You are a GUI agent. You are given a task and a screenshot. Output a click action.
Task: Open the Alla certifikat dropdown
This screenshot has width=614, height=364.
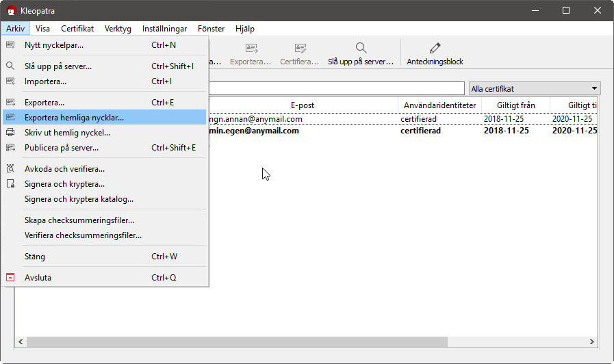[x=534, y=89]
